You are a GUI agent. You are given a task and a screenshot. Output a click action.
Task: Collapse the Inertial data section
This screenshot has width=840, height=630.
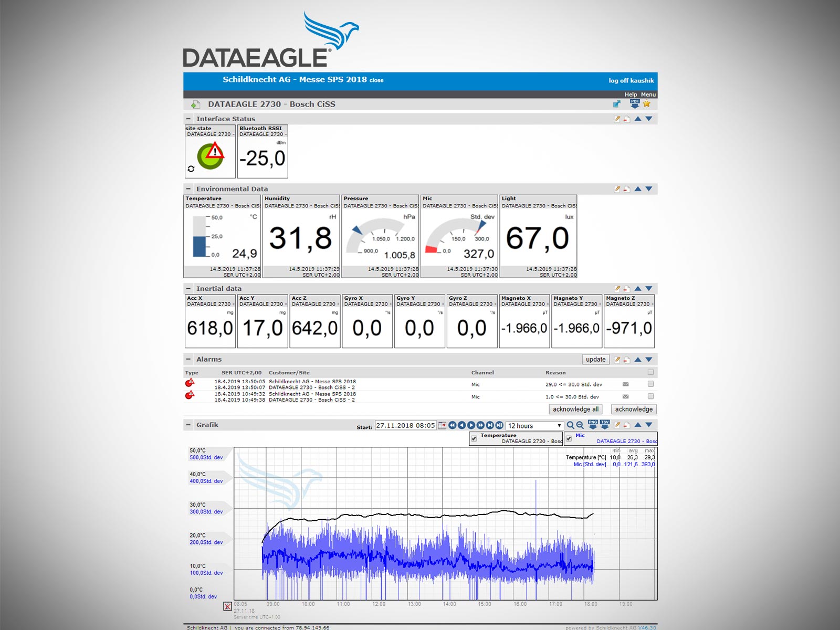[188, 288]
